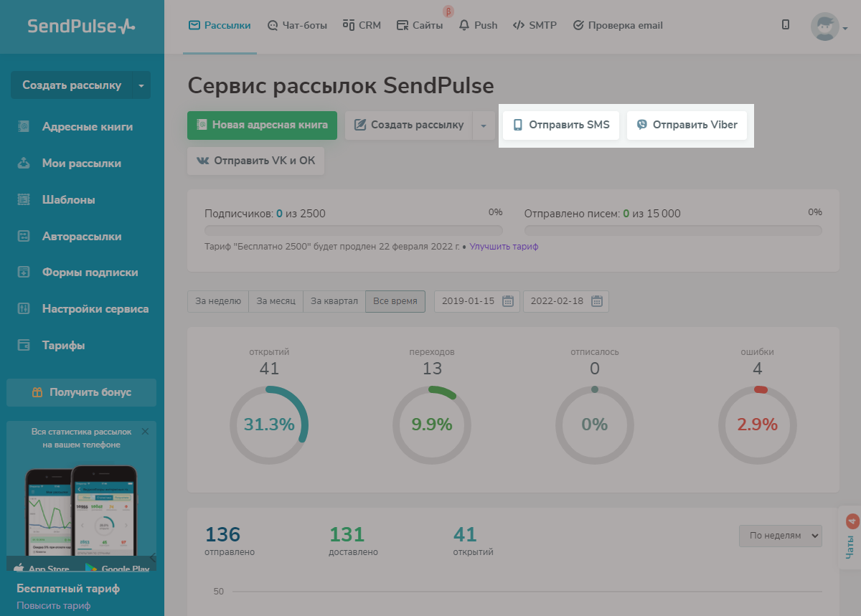The image size is (861, 616).
Task: Click the 2022-02-18 end date field
Action: coord(565,301)
